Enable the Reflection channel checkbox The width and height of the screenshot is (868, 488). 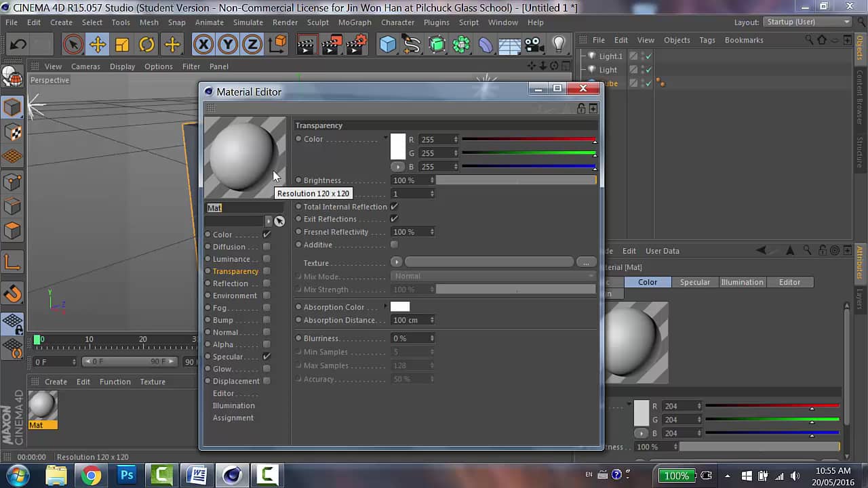pos(267,283)
